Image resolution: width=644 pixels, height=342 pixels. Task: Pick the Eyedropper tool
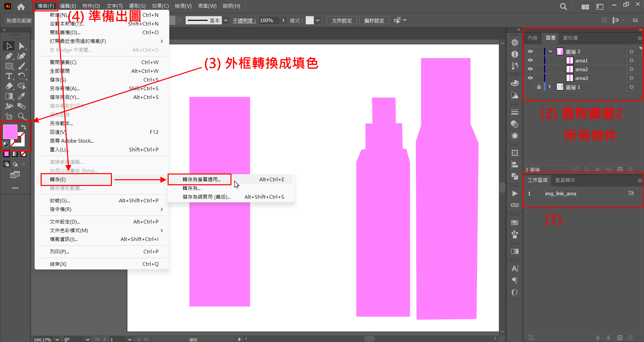tap(22, 96)
